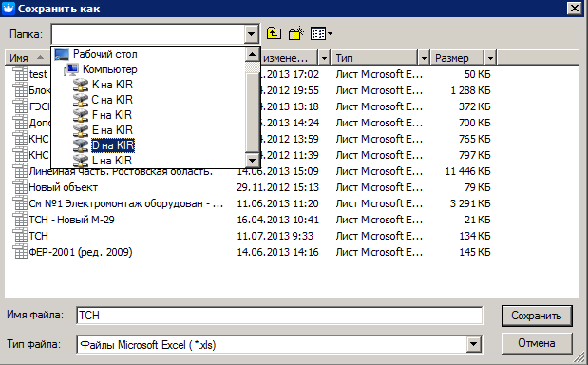Select Рабочий стол in the folder dropdown
Screen dimensions: 588x365
click(105, 54)
